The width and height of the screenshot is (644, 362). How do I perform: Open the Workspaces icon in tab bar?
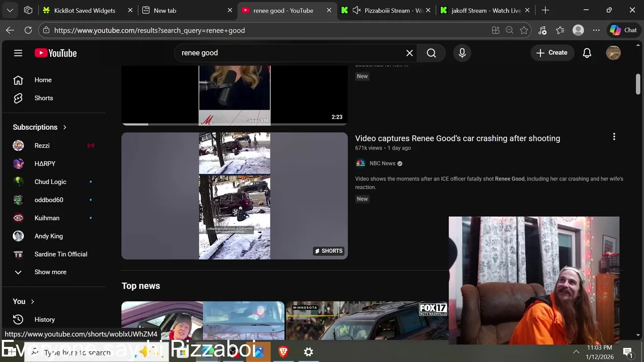tap(28, 10)
